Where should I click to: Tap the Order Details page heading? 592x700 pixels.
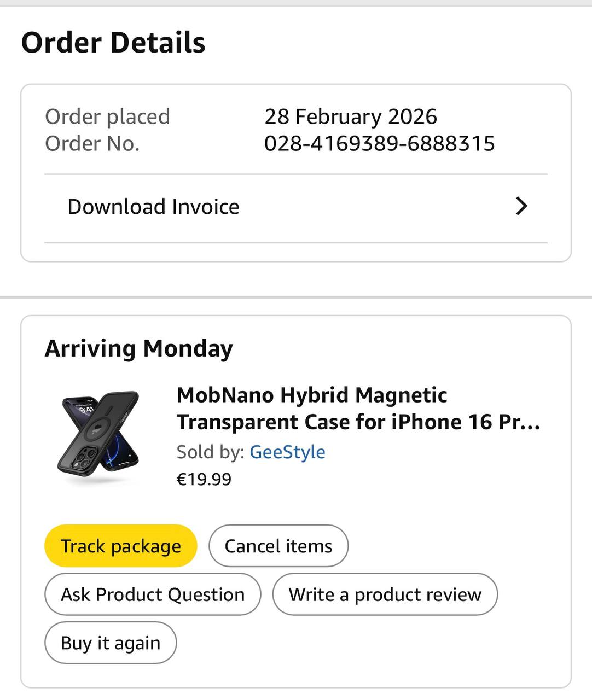(113, 43)
